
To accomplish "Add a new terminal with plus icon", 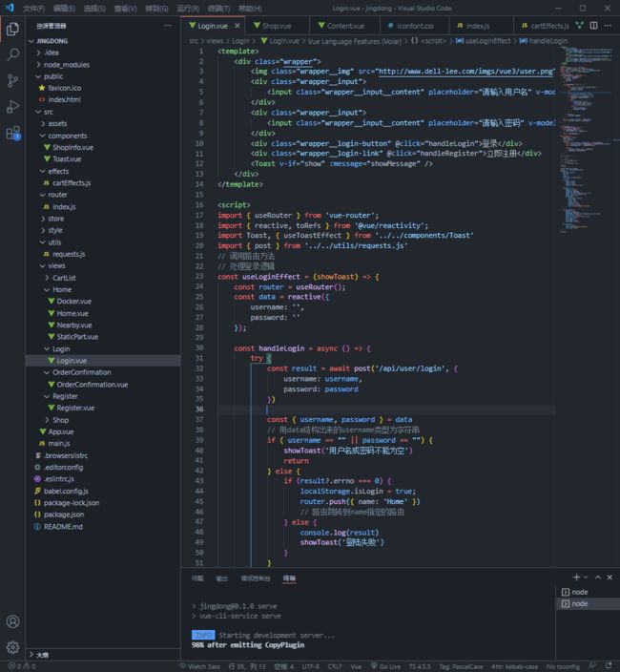I will 576,577.
